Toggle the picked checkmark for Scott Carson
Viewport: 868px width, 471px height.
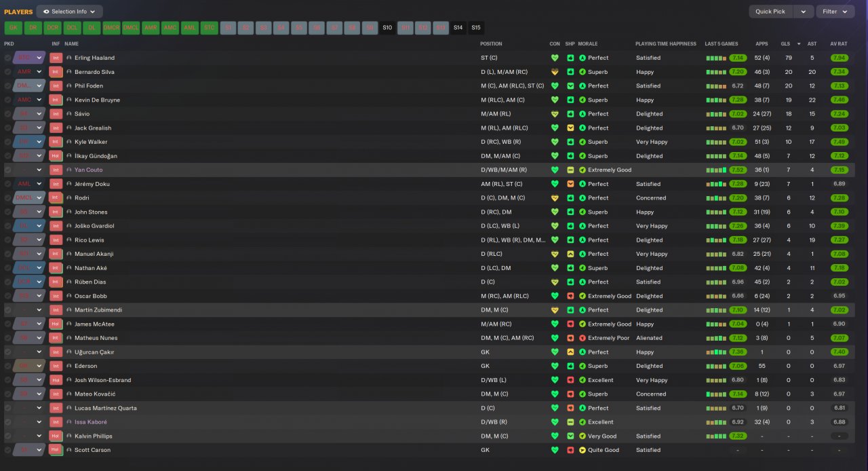tap(7, 450)
